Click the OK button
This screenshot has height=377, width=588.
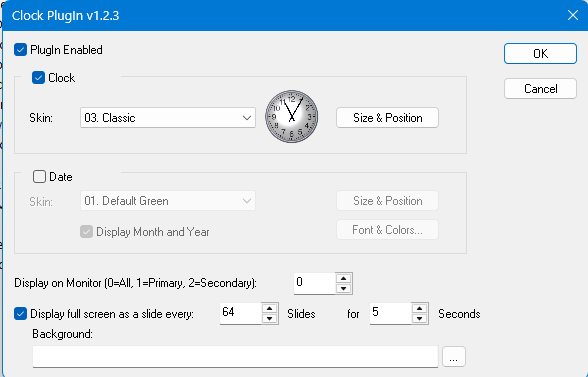[540, 53]
